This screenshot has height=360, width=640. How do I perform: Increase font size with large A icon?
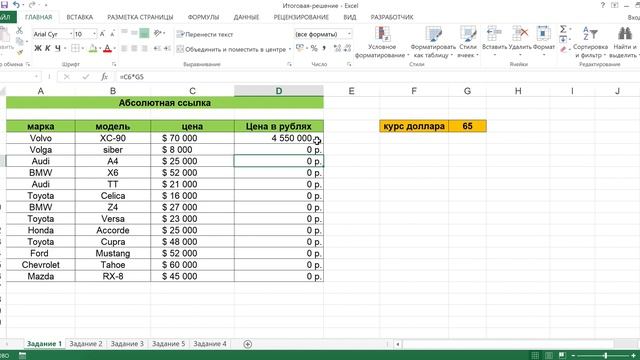click(x=102, y=34)
